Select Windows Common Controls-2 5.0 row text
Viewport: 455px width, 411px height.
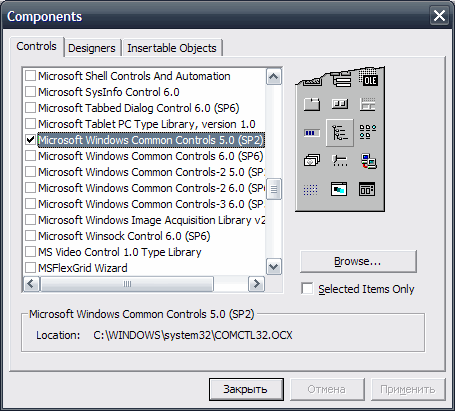[x=151, y=172]
